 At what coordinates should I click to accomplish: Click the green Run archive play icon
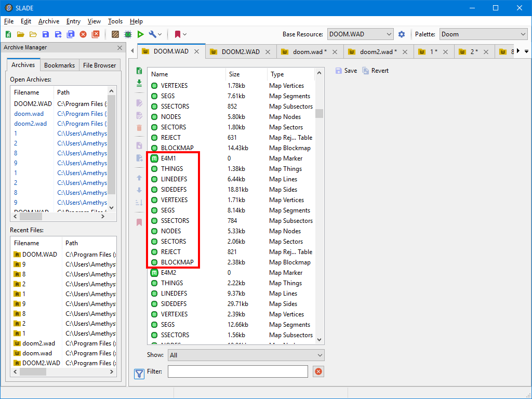coord(140,34)
